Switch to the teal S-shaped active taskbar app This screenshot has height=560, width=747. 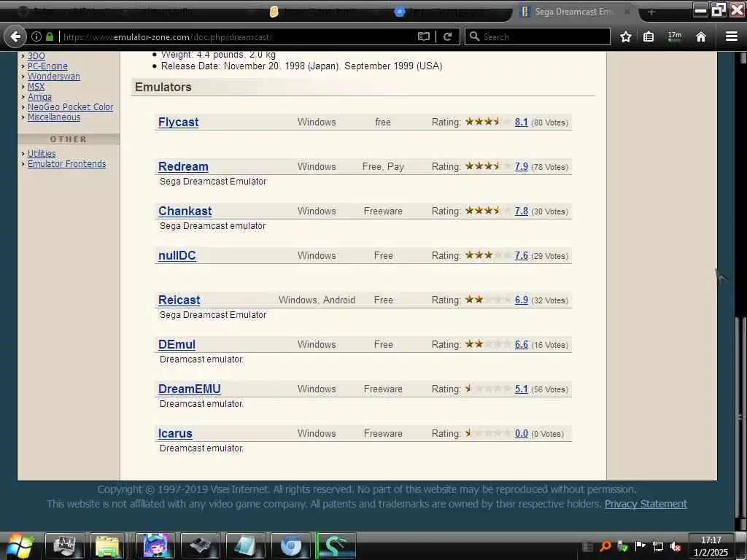(x=336, y=545)
